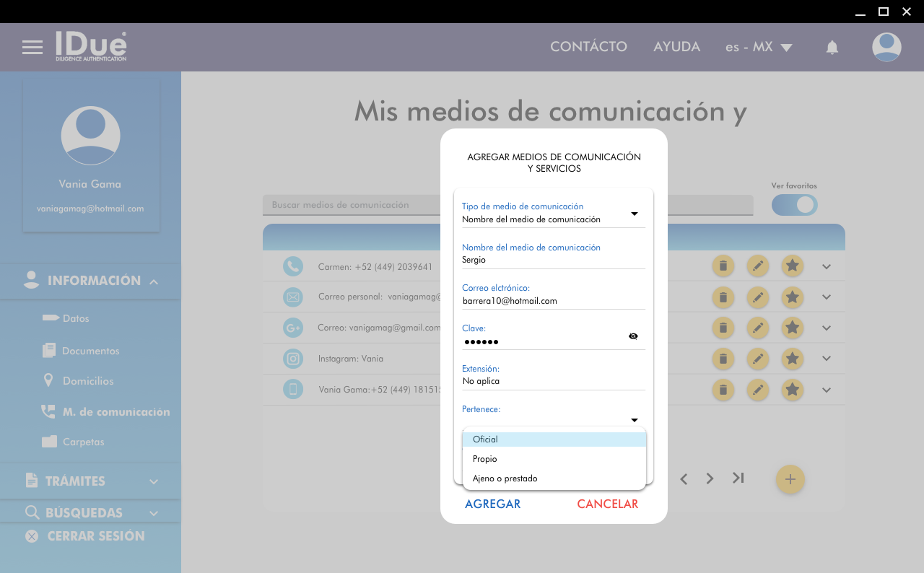Delete the Carmen phone entry
This screenshot has height=573, width=924.
723,266
